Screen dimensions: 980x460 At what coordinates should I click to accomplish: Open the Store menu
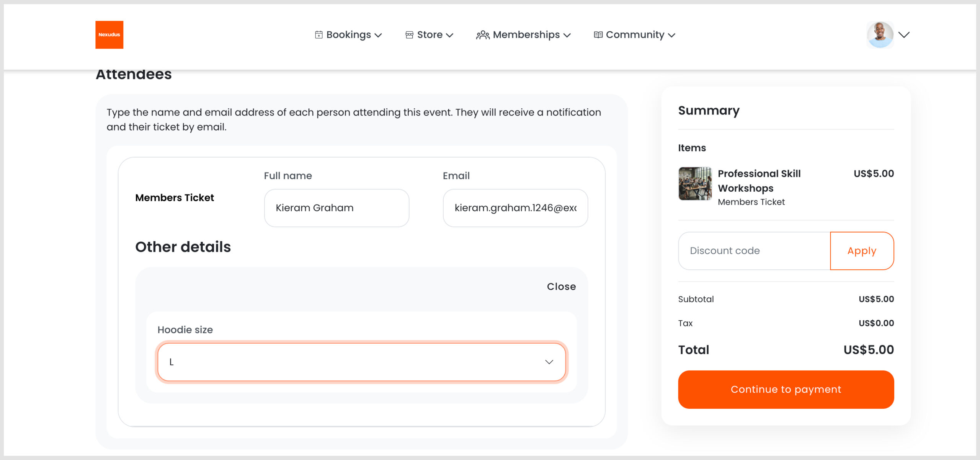(429, 35)
